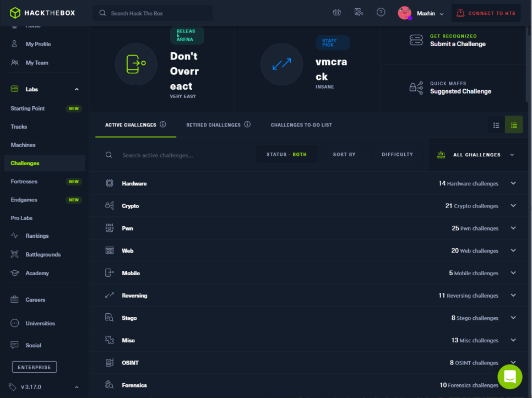Click the Web category icon
This screenshot has width=532, height=398.
(109, 250)
